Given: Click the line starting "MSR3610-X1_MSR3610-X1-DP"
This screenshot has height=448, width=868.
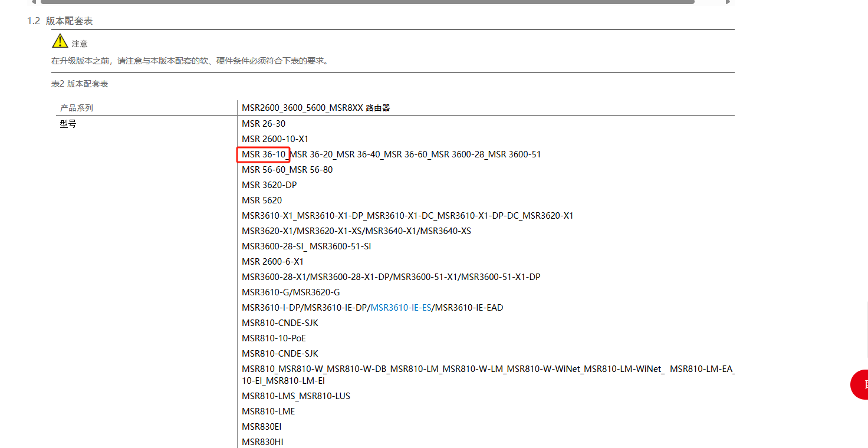Looking at the screenshot, I should point(407,216).
